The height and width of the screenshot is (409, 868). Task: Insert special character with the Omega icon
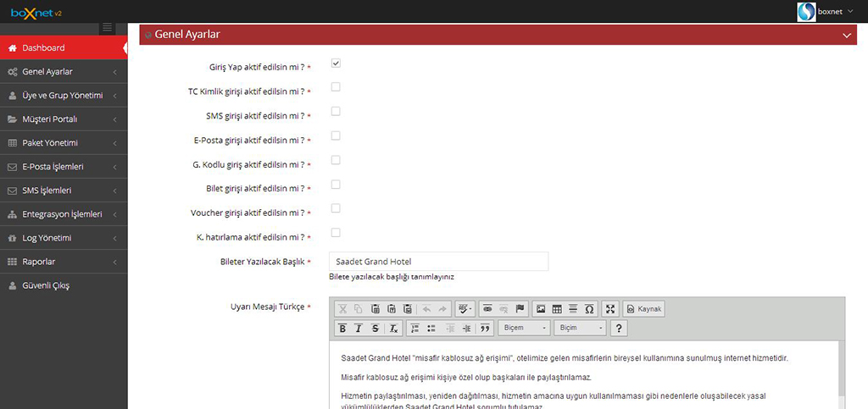pyautogui.click(x=590, y=309)
